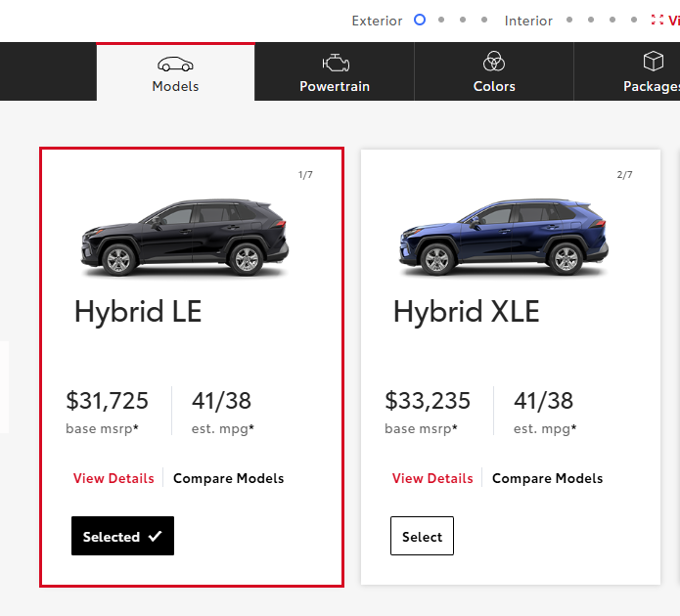
Task: Click the box icon above Packages
Action: pyautogui.click(x=653, y=63)
